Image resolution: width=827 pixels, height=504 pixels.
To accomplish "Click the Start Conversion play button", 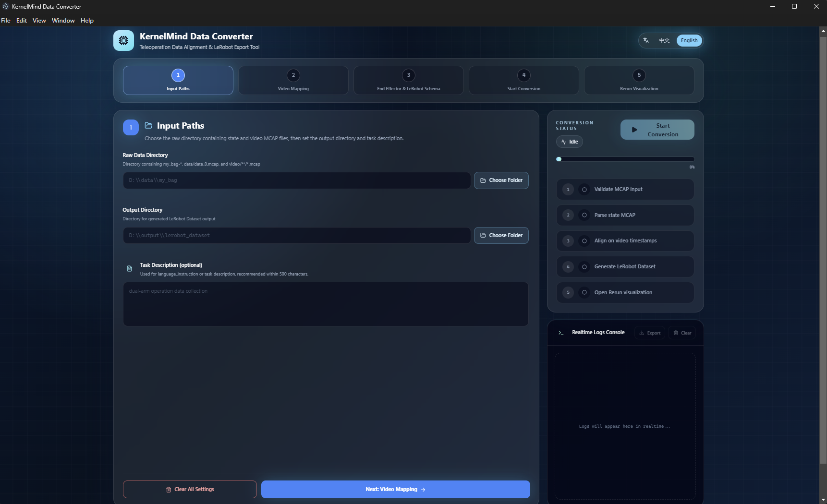I will [x=657, y=130].
